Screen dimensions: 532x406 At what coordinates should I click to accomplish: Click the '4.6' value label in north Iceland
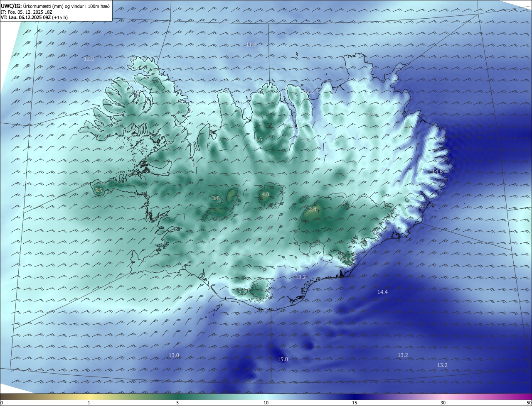click(259, 139)
